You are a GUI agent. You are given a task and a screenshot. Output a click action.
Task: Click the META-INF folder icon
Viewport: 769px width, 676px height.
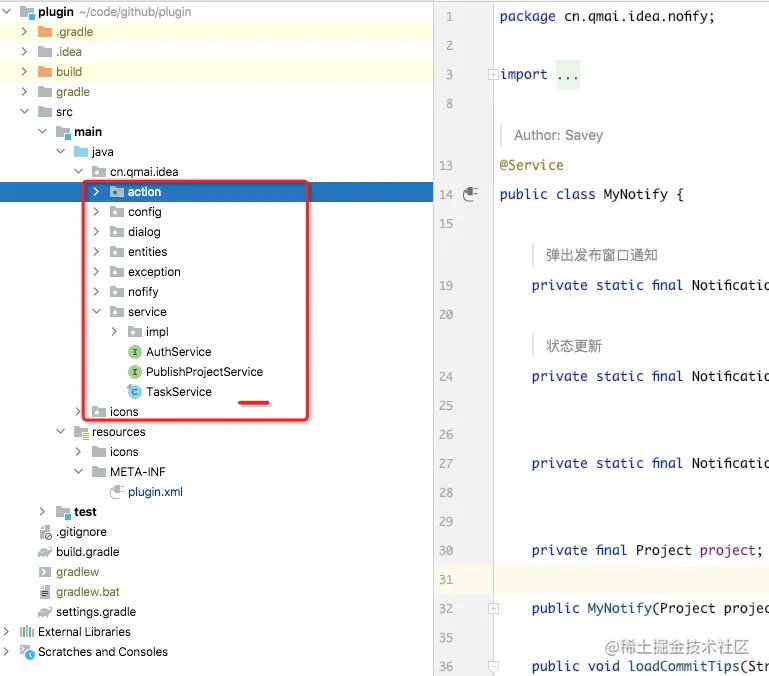[99, 471]
